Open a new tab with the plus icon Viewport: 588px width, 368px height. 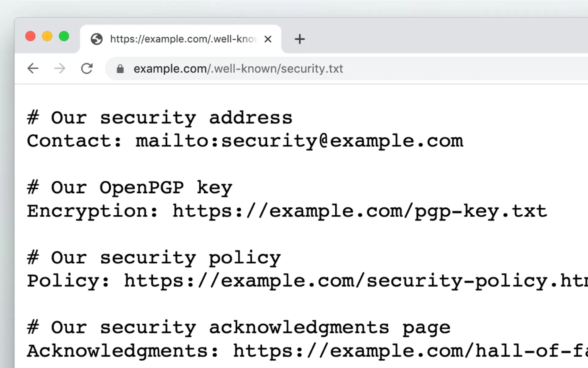300,39
